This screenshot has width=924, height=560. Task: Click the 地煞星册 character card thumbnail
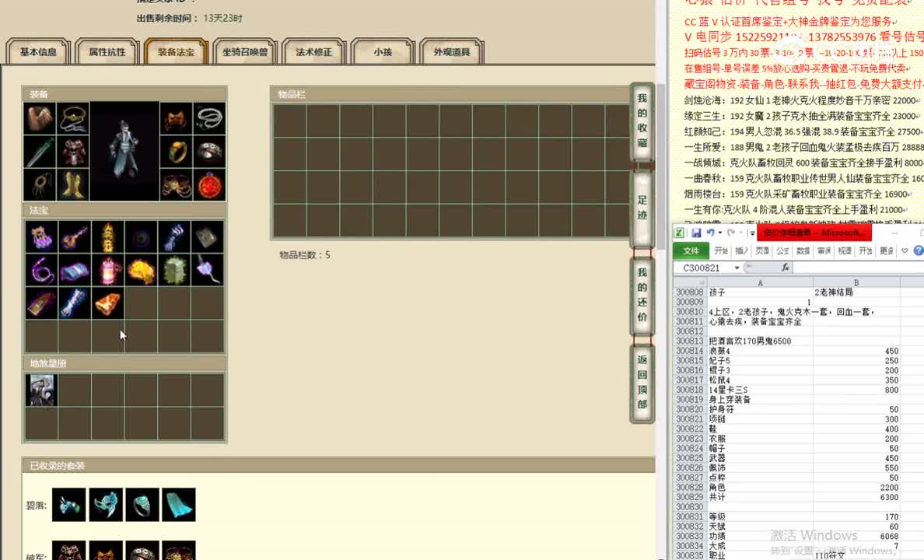[41, 390]
